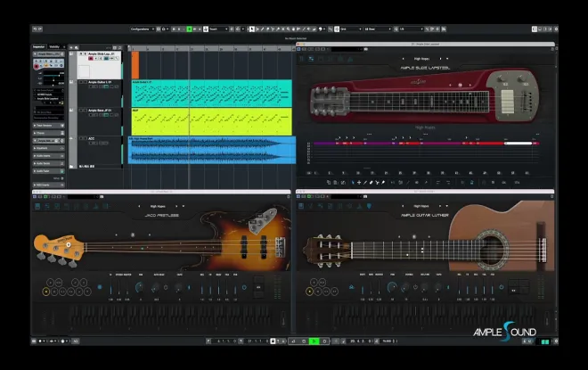Toggle blue power icon at right of Guitar Luther controls

pos(501,287)
